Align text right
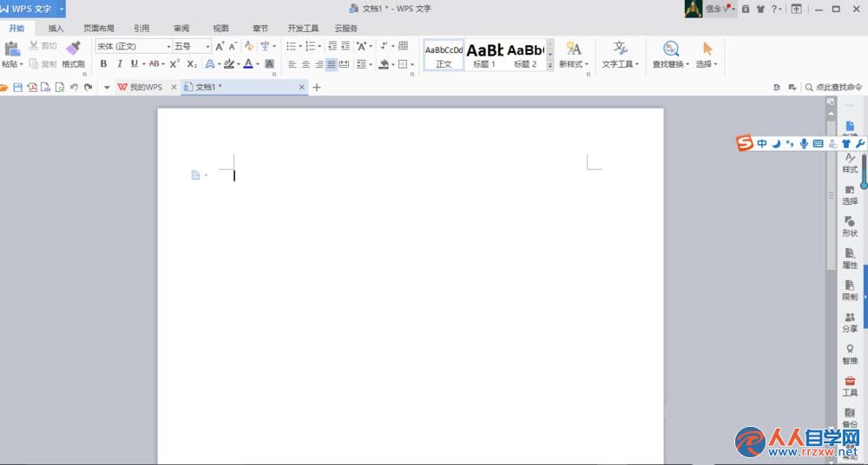This screenshot has height=465, width=868. point(319,64)
